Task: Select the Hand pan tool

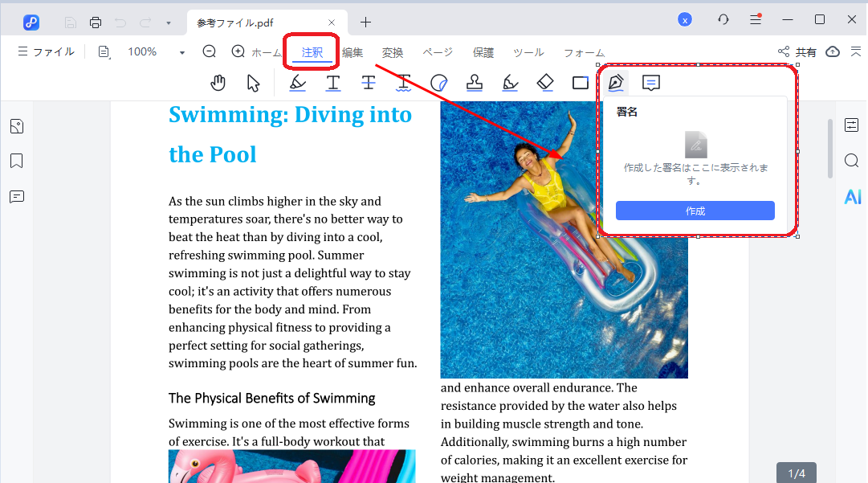Action: [218, 83]
